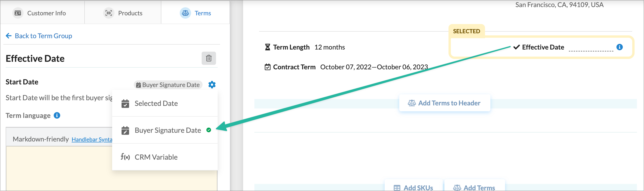Click the back arrow icon to Term Group
Image resolution: width=644 pixels, height=191 pixels.
pos(9,36)
